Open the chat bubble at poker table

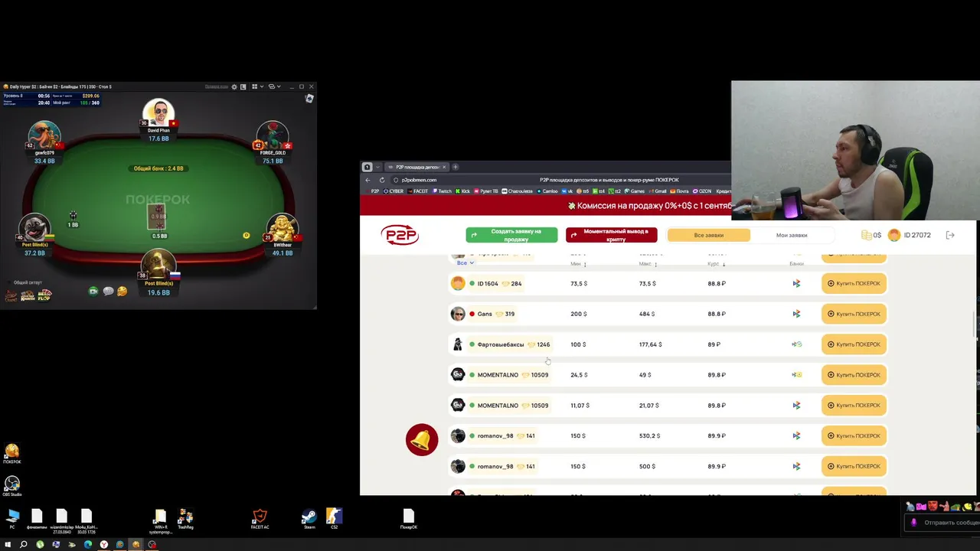(x=108, y=291)
